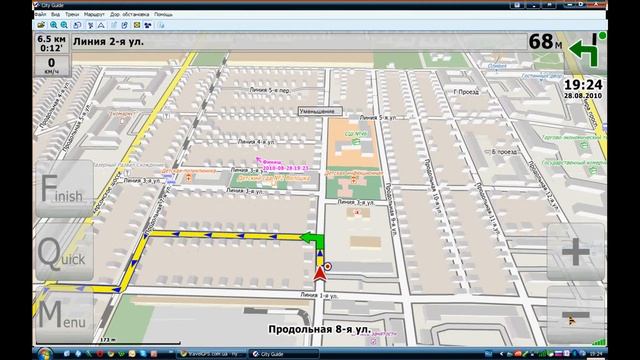Click the green left-turn maneuver arrow icon
The image size is (640, 360).
coord(584,51)
